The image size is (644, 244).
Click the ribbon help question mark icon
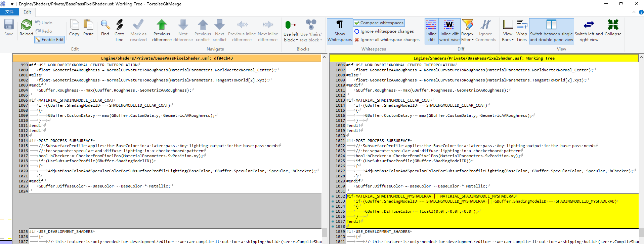pyautogui.click(x=641, y=12)
